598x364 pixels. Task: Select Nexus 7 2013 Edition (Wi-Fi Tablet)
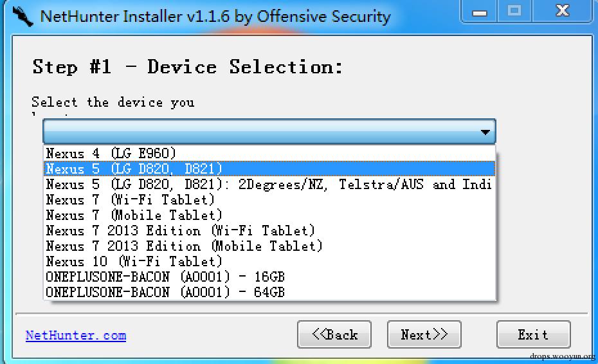pos(269,230)
